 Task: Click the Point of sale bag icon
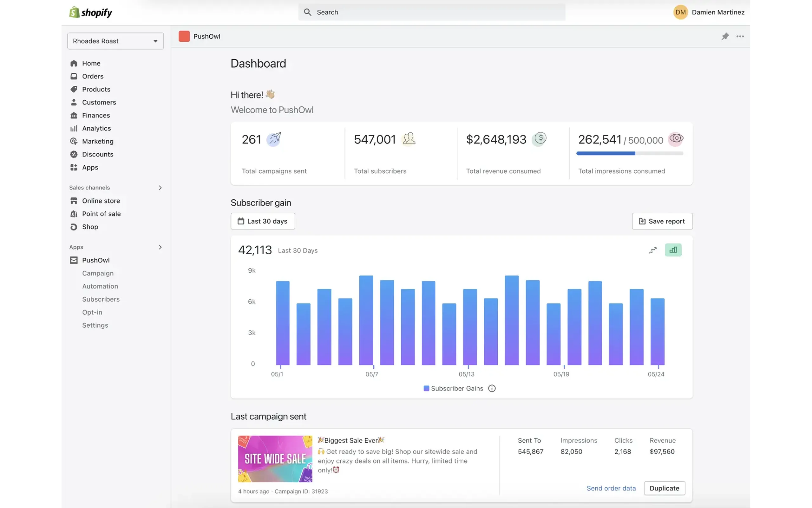click(74, 214)
